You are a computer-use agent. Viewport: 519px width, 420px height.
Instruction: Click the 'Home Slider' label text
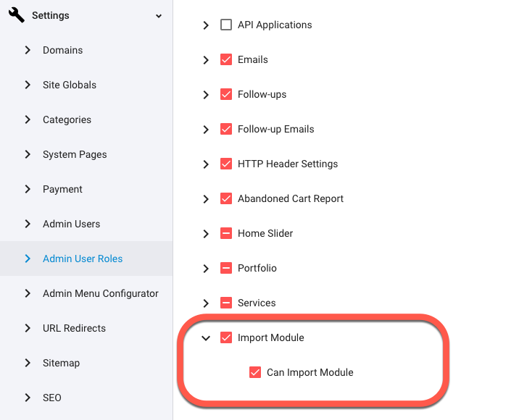click(265, 233)
